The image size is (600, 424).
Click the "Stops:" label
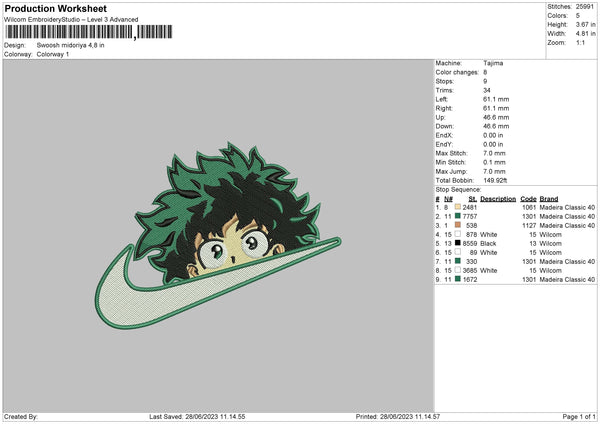pyautogui.click(x=445, y=81)
